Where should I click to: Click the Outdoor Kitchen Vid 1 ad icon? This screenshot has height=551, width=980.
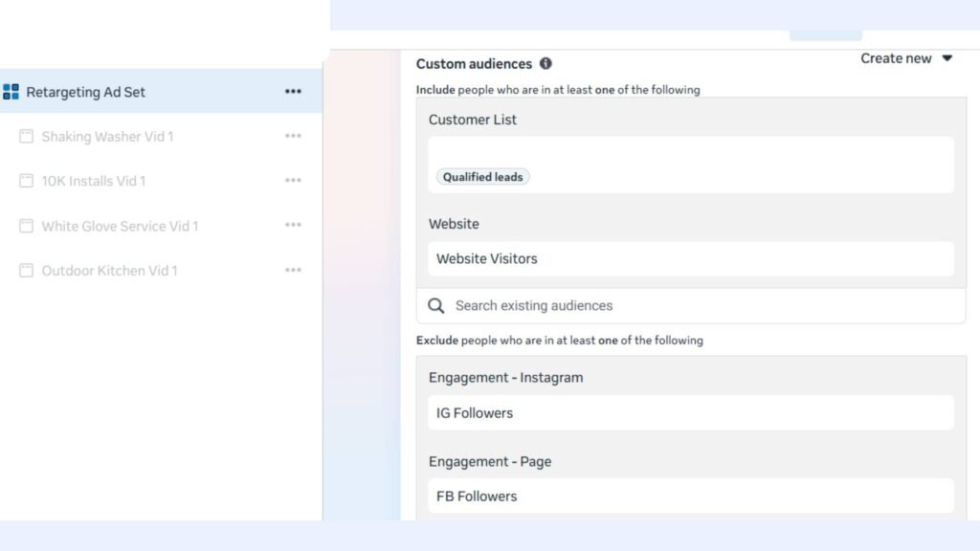click(27, 271)
